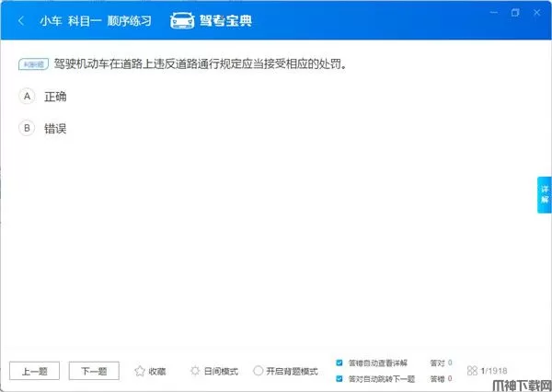The image size is (552, 392).
Task: Click the 小车 科目一 顺序练习 title
Action: (x=96, y=21)
